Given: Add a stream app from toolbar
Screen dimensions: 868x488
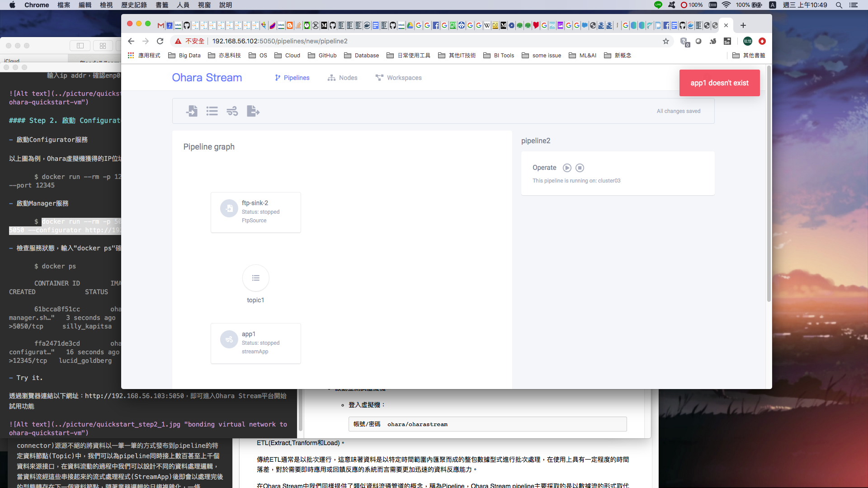Looking at the screenshot, I should point(232,111).
